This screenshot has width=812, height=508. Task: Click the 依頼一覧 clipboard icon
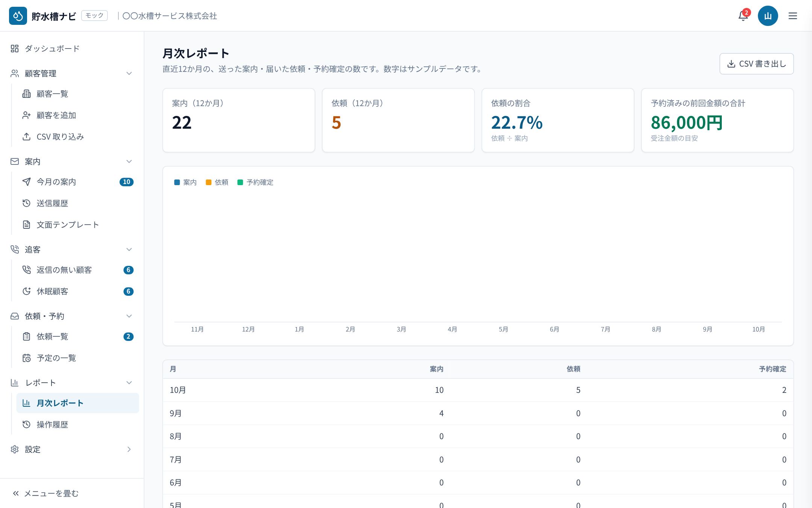(x=26, y=336)
